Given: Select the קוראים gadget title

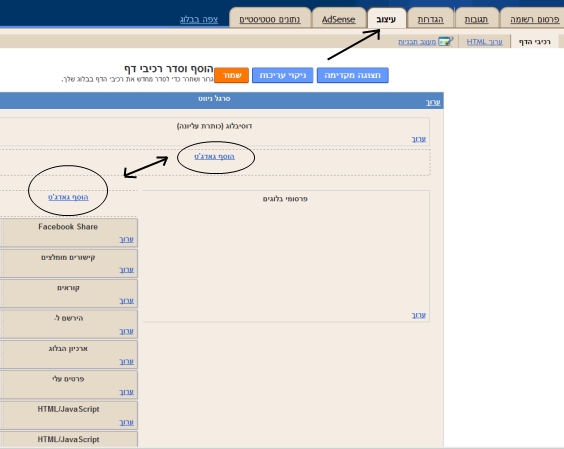Looking at the screenshot, I should (x=68, y=288).
